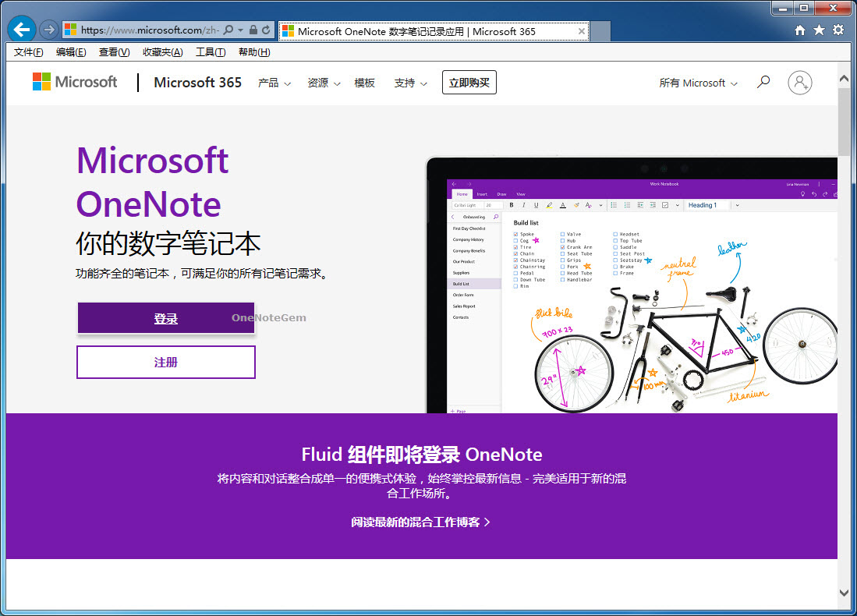This screenshot has height=616, width=857.
Task: Click Italic icon in OneNote screenshot
Action: tap(523, 205)
